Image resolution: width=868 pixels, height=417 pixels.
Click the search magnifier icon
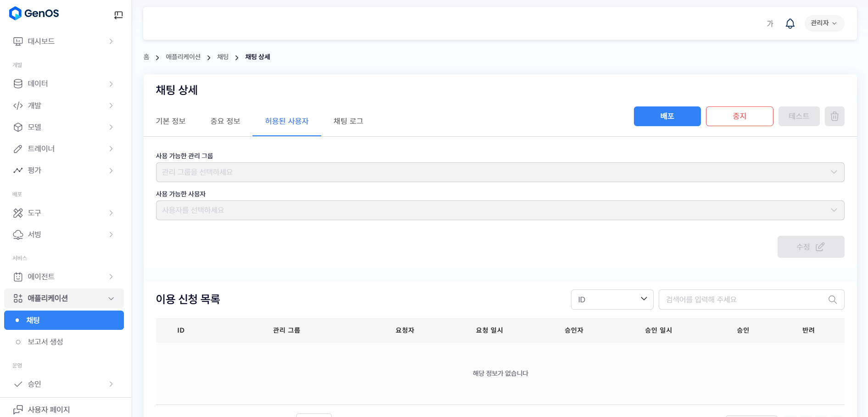tap(832, 300)
